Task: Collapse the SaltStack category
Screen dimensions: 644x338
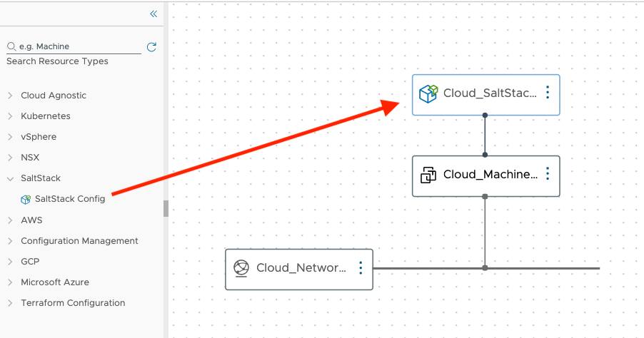Action: click(10, 178)
